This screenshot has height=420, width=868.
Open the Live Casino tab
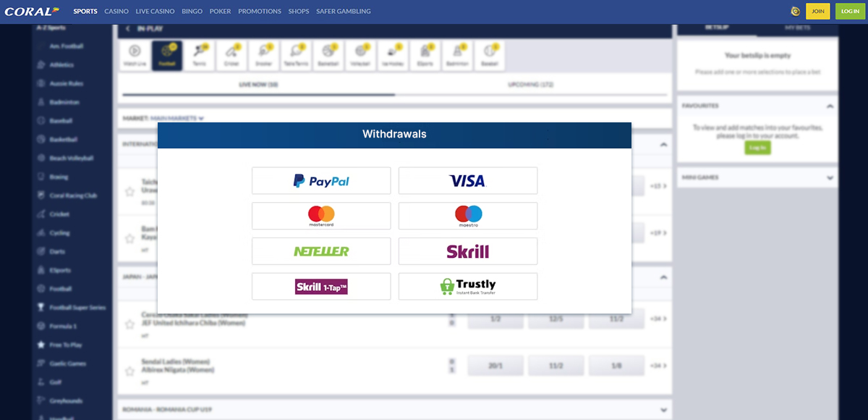pyautogui.click(x=155, y=12)
